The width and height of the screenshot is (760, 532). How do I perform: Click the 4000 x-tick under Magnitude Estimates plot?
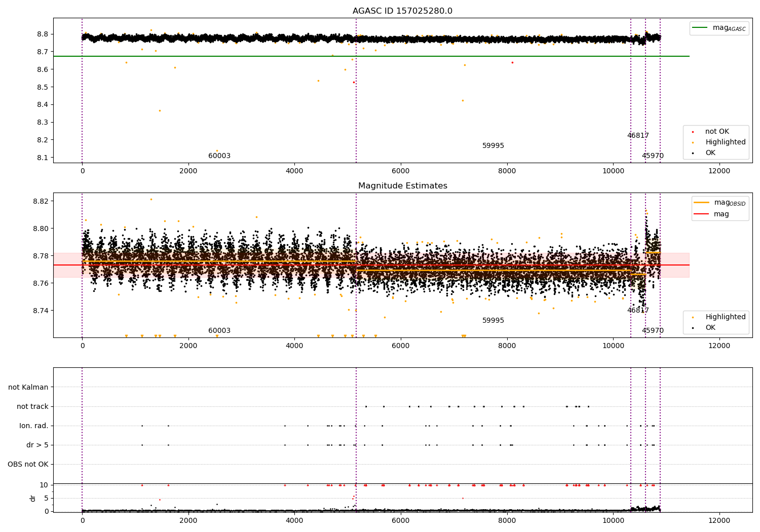(x=294, y=346)
